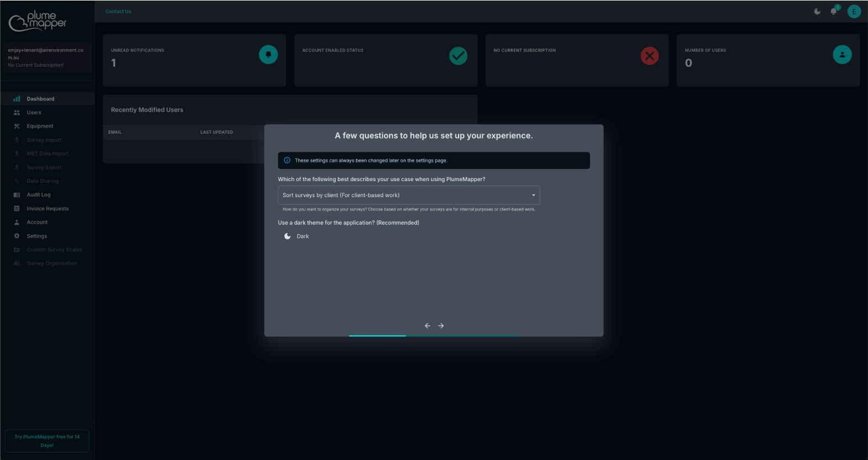Open the Audit Log sidebar item

(x=39, y=195)
